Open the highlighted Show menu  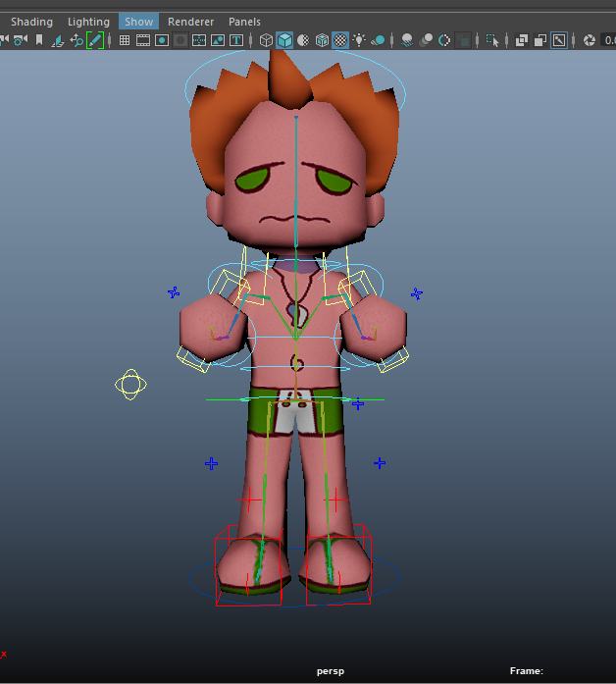tap(138, 22)
